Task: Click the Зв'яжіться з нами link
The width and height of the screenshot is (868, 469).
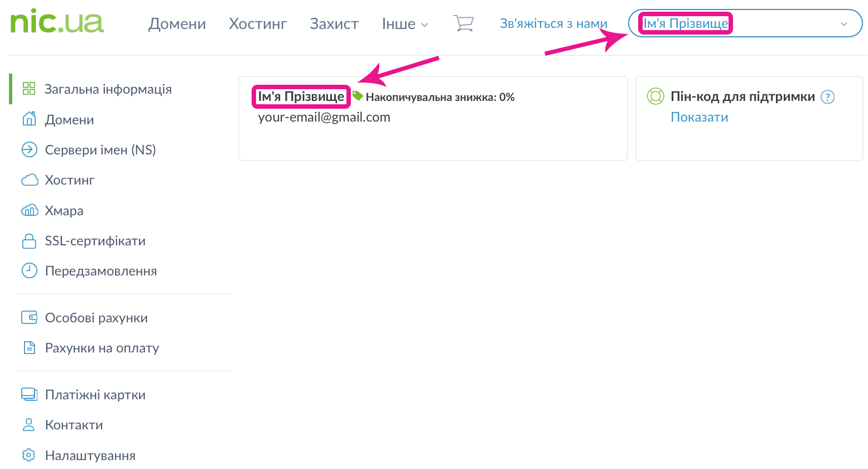Action: pos(553,23)
